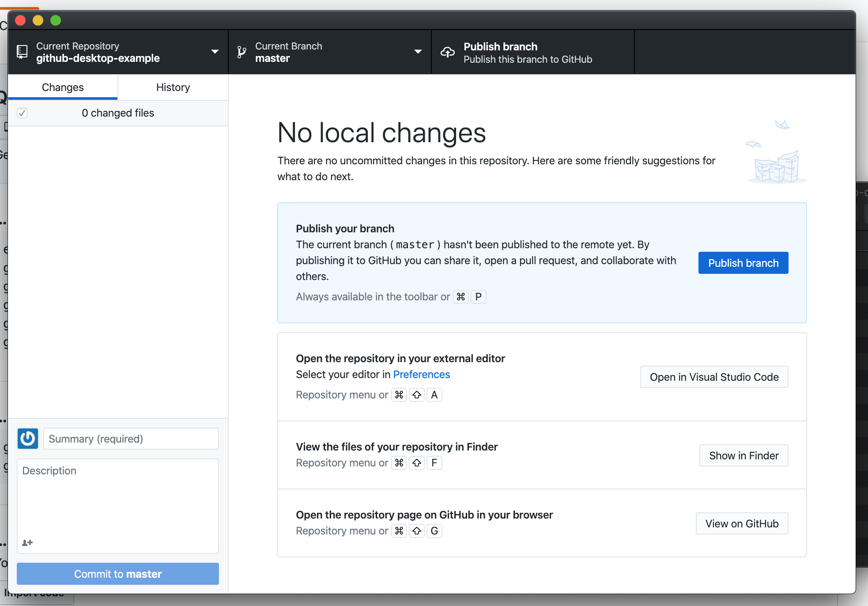The width and height of the screenshot is (868, 606).
Task: Click the master branch name in toolbar
Action: [x=272, y=58]
